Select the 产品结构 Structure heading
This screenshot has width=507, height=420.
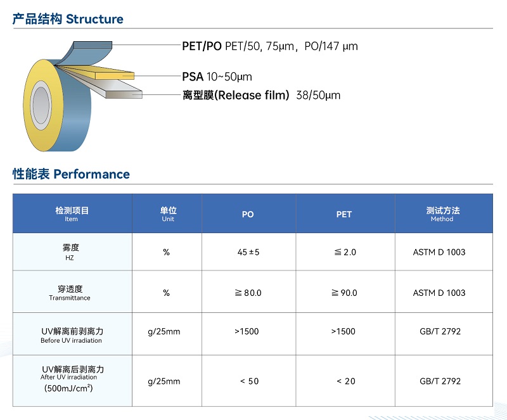68,19
